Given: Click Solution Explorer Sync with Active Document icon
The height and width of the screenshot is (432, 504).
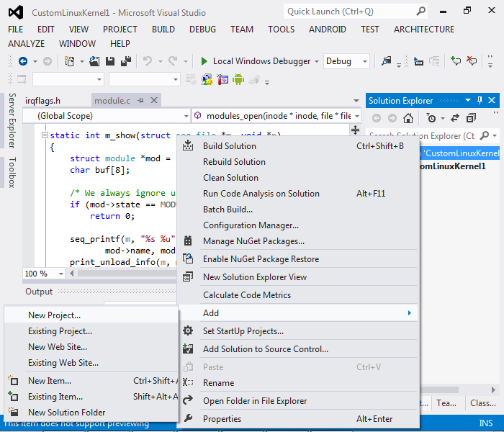Looking at the screenshot, I should tap(455, 118).
